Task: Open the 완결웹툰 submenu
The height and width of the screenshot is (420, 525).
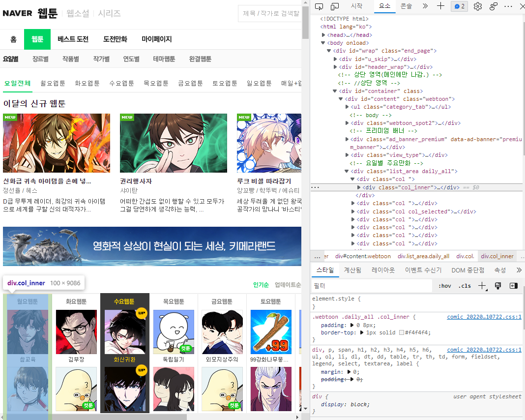Action: click(200, 59)
